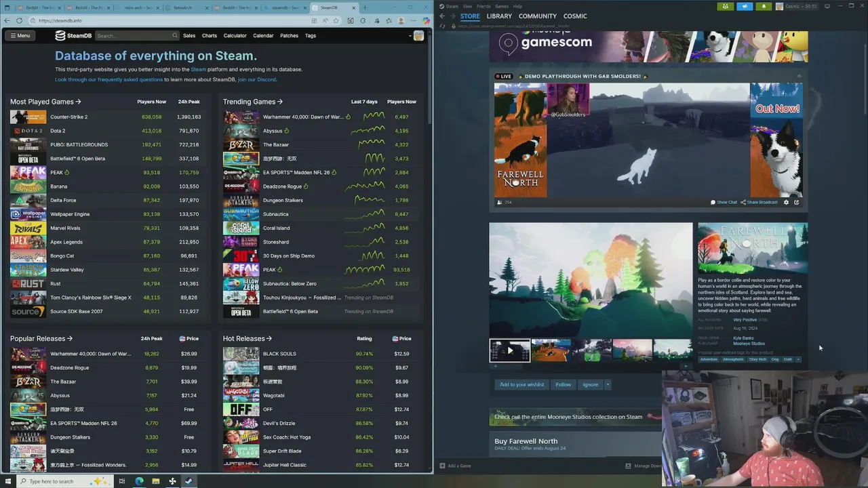Image resolution: width=868 pixels, height=488 pixels.
Task: Open browser profile avatar icon
Action: pos(401,20)
